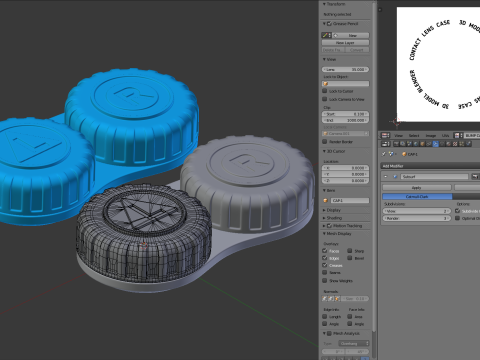Screen dimensions: 480x360
Task: Open the Properties editor type selector icon
Action: click(386, 144)
